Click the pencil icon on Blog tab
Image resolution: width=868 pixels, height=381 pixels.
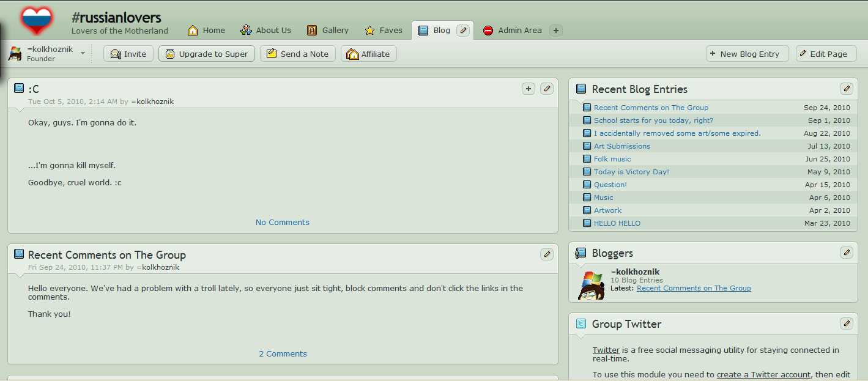pyautogui.click(x=463, y=30)
